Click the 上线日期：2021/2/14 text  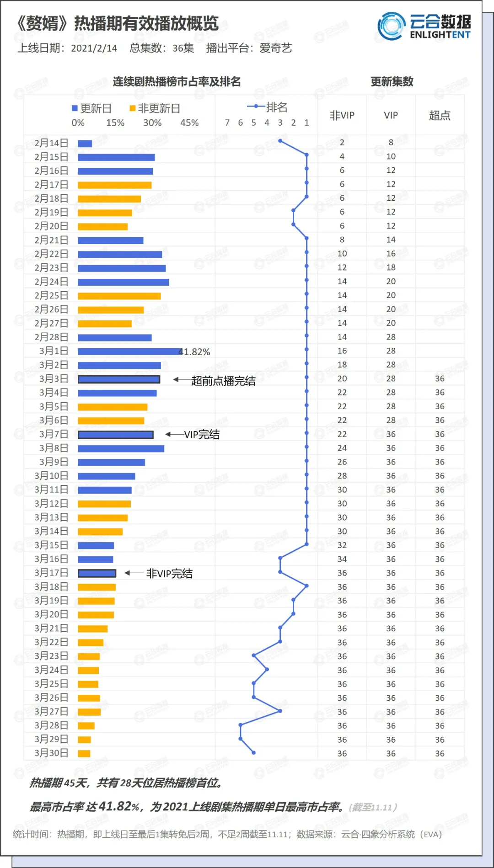point(67,48)
